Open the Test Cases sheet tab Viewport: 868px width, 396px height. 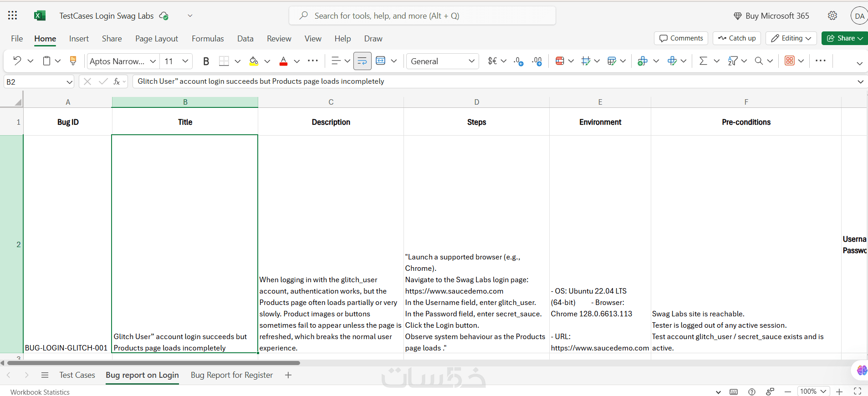tap(77, 375)
